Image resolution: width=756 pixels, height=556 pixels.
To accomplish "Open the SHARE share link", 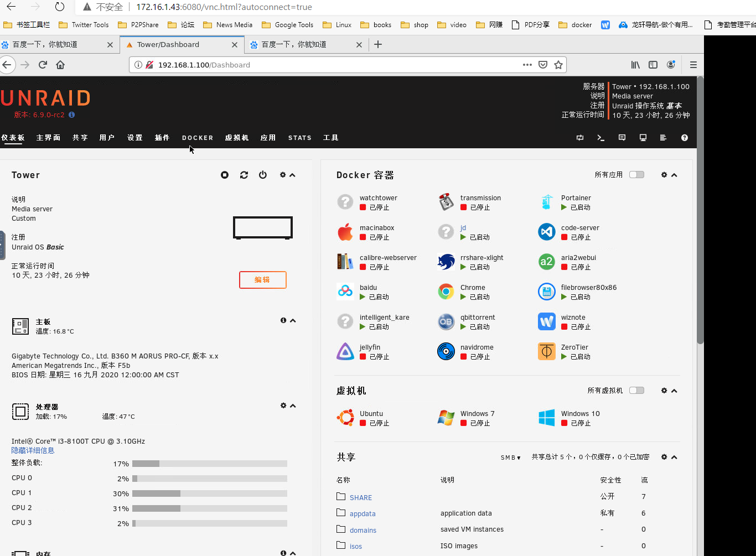I will (x=361, y=497).
